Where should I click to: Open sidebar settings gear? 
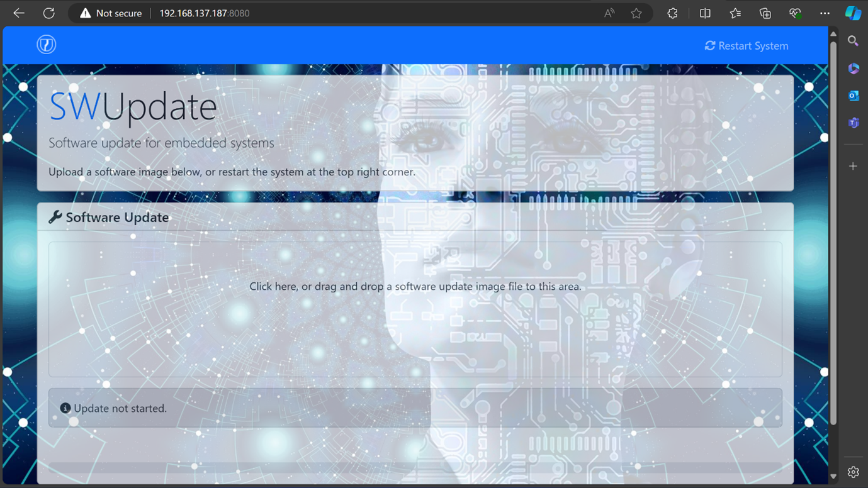pyautogui.click(x=853, y=472)
